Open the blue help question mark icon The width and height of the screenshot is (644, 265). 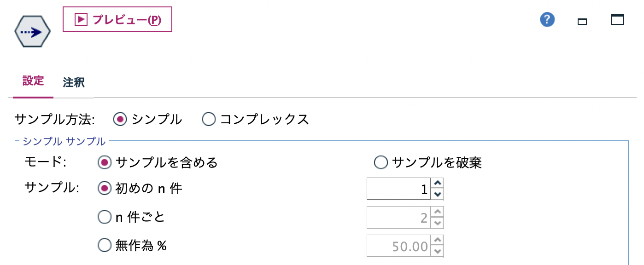pos(547,20)
